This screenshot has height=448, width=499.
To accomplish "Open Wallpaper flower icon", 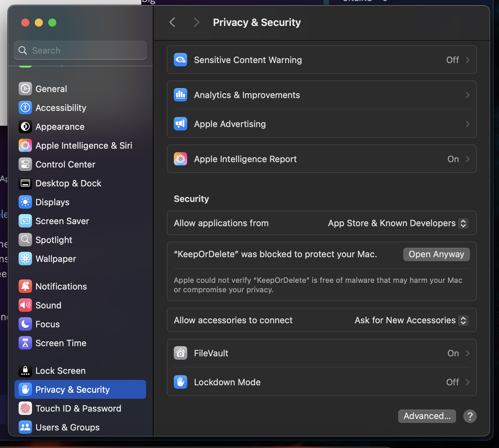I will 25,259.
